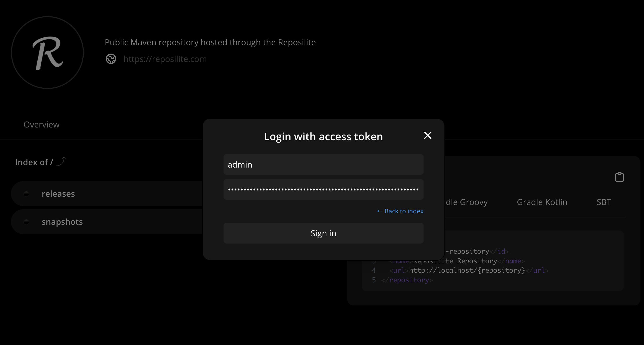
Task: Click the https://reposilite.com link
Action: pos(165,59)
